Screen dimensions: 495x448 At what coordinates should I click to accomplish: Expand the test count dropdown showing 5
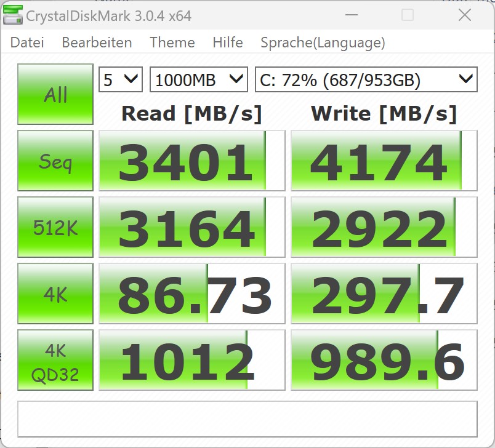121,79
